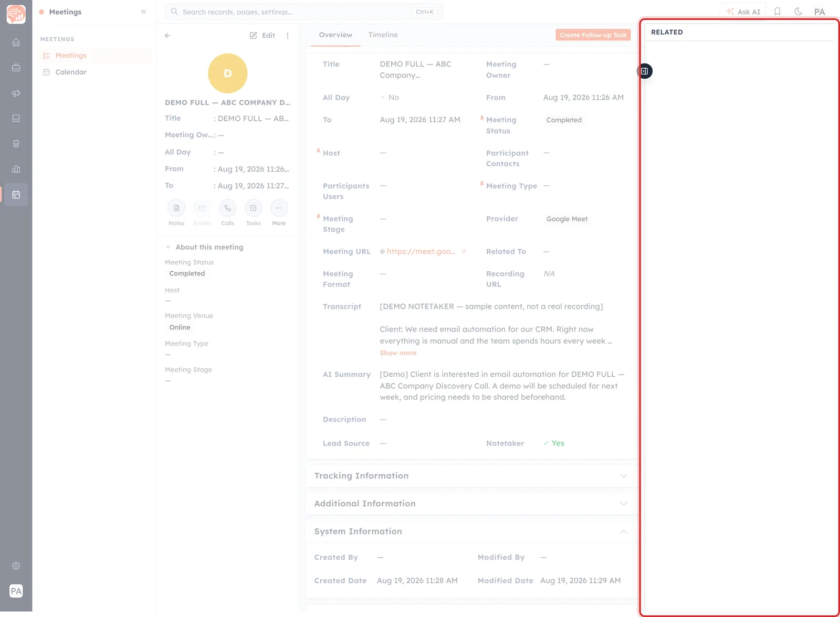Click the Online meeting venue tag
840x617 pixels.
tap(180, 327)
